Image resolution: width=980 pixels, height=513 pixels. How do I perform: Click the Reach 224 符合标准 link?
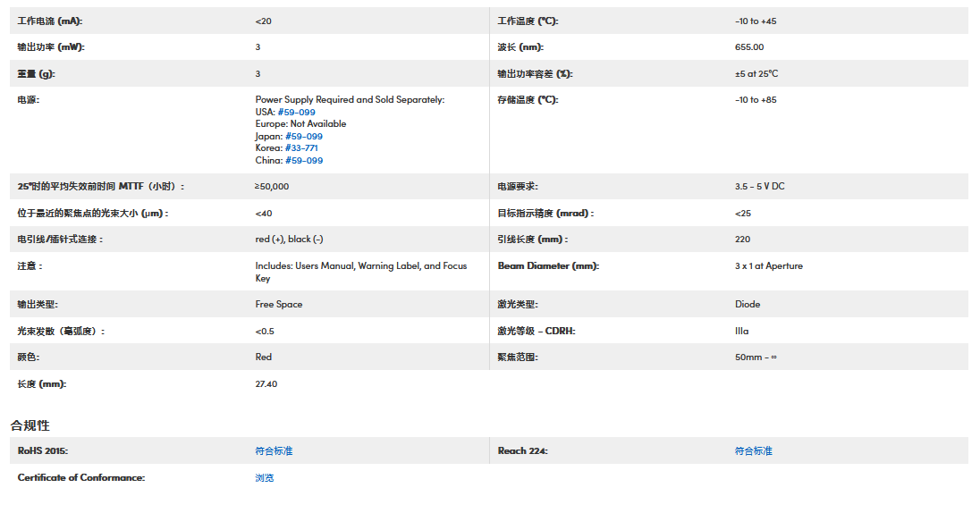point(753,451)
